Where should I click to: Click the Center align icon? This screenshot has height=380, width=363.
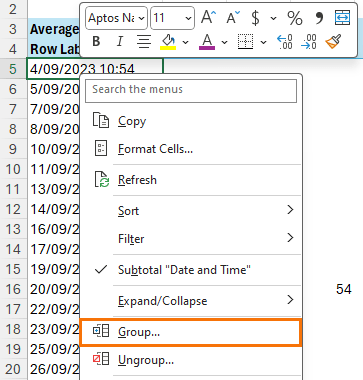click(x=144, y=42)
